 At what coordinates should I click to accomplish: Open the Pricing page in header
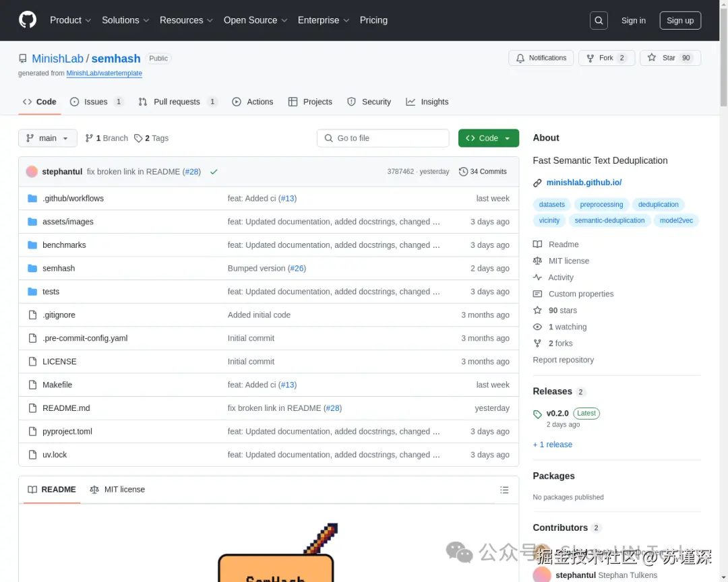click(373, 20)
